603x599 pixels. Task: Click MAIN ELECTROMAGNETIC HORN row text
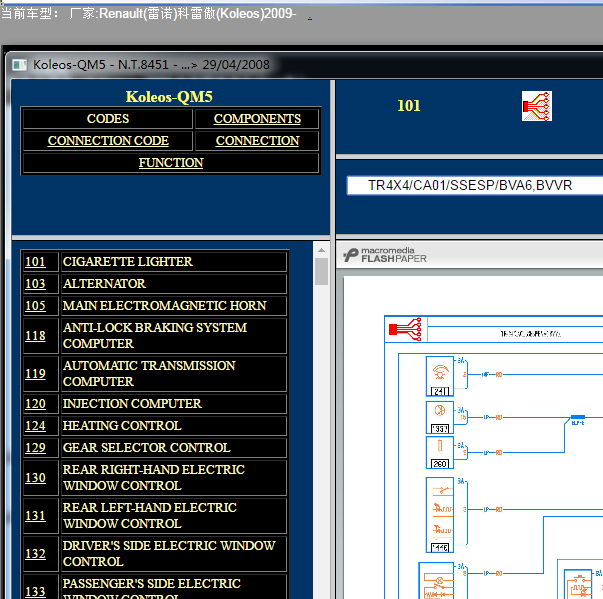coord(165,306)
